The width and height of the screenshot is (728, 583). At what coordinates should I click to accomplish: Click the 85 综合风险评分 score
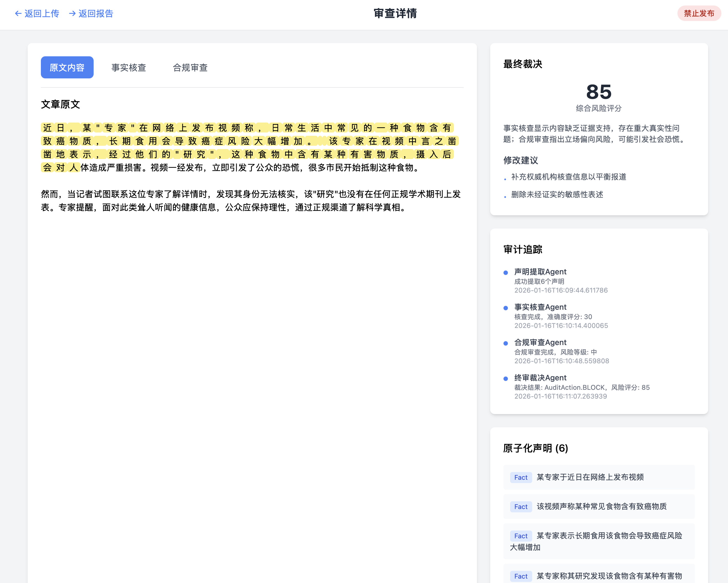598,92
